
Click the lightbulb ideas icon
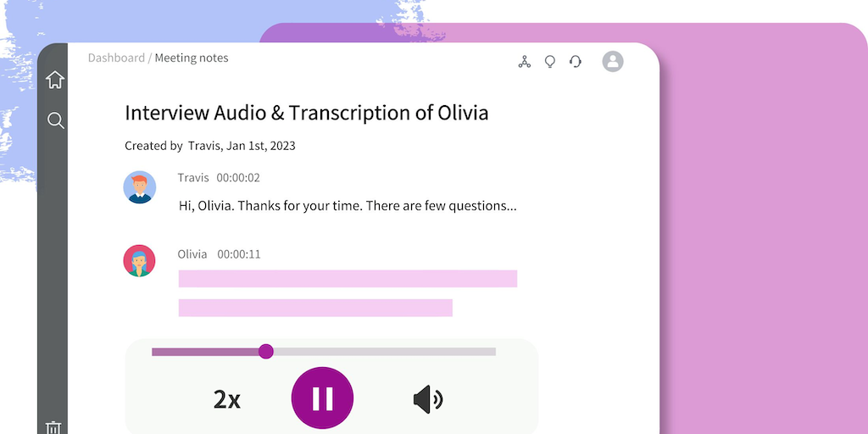550,62
